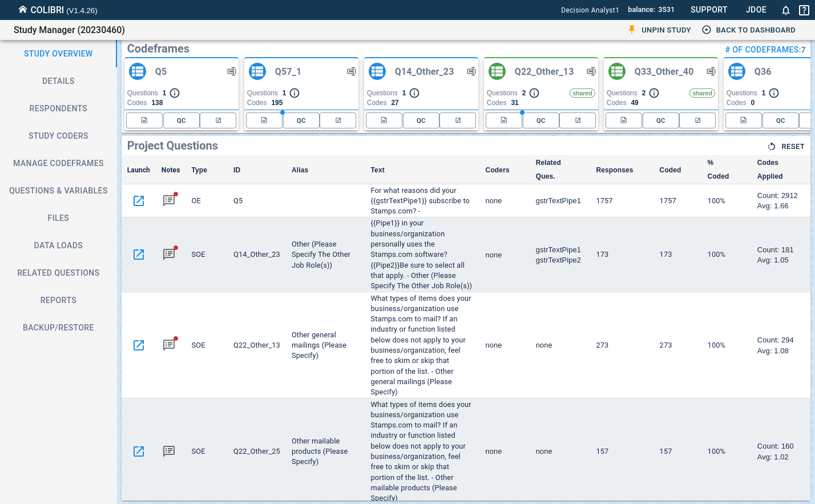Unpin the current study
Screen dimensions: 815x504
(659, 30)
